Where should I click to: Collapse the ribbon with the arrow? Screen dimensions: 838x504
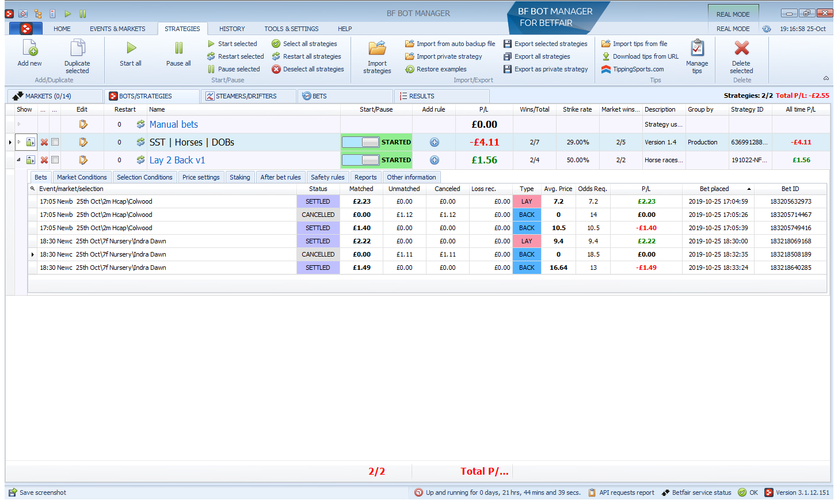[826, 78]
